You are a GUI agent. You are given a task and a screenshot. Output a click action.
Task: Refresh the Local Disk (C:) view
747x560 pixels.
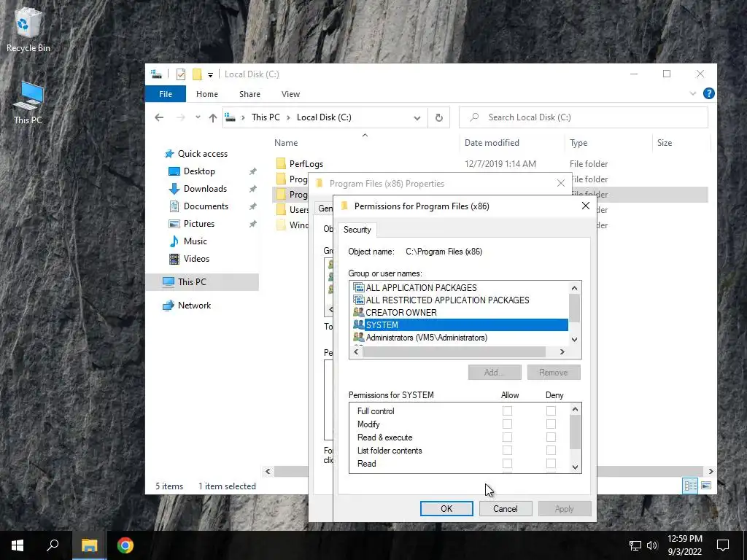[439, 117]
